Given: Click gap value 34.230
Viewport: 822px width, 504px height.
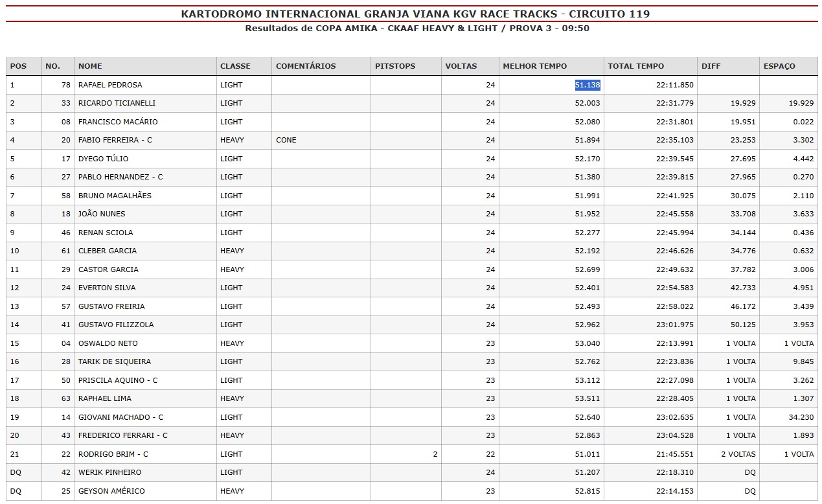Looking at the screenshot, I should point(801,417).
